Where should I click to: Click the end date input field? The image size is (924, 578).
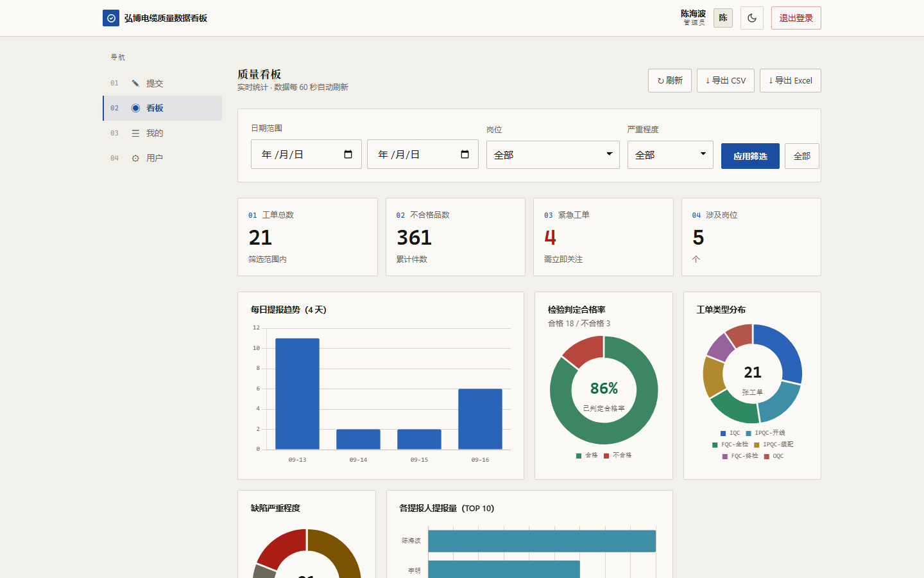point(423,154)
